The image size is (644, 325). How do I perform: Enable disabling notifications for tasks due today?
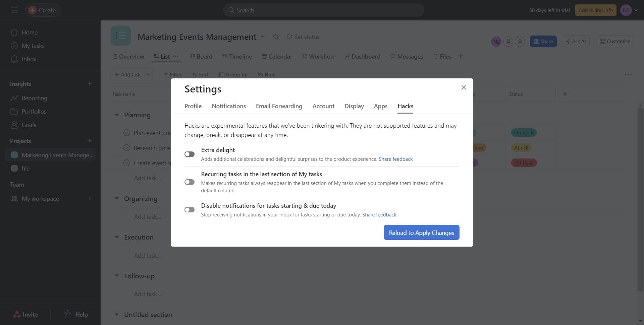pyautogui.click(x=189, y=209)
